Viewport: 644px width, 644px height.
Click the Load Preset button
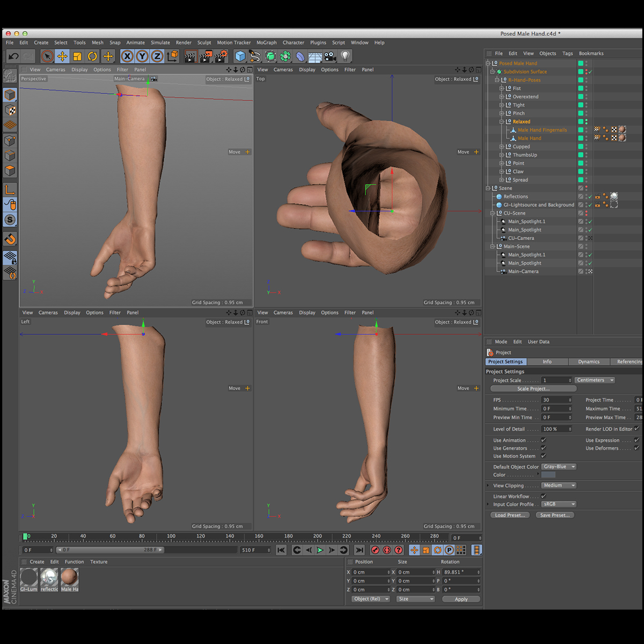(x=509, y=515)
